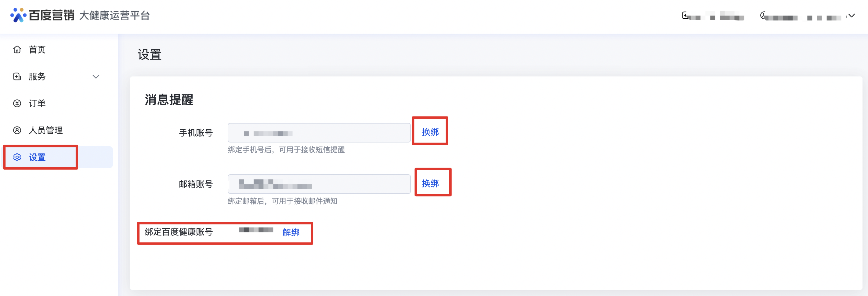Click 换绑 next to 邮箱账号

click(430, 183)
